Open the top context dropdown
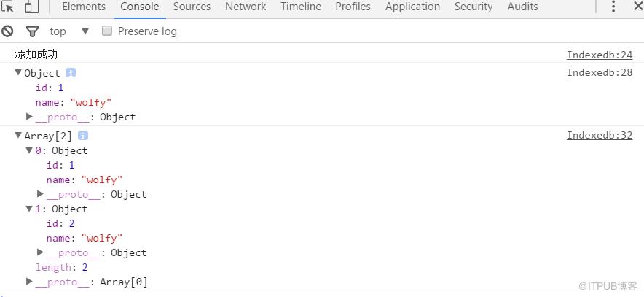The height and width of the screenshot is (297, 644). tap(68, 31)
